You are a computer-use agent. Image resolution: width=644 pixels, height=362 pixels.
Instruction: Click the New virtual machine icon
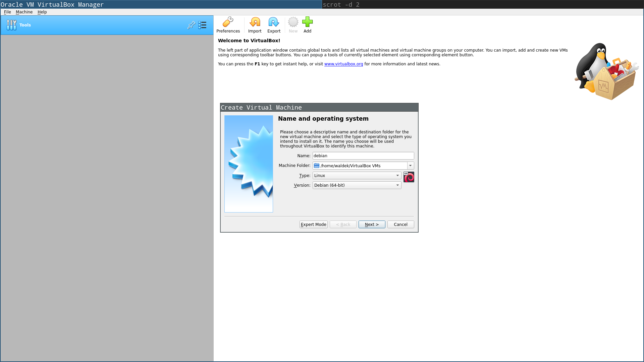(x=293, y=24)
